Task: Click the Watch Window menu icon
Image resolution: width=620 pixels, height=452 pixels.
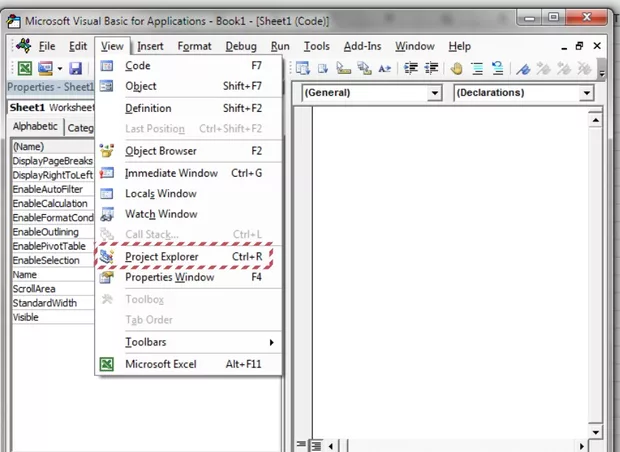Action: 106,214
